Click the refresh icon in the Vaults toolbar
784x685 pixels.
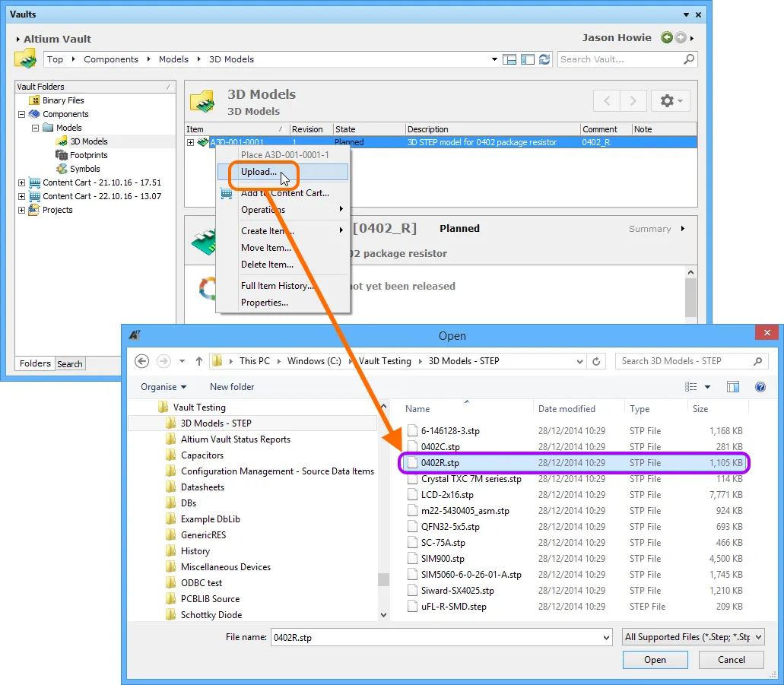pyautogui.click(x=544, y=59)
